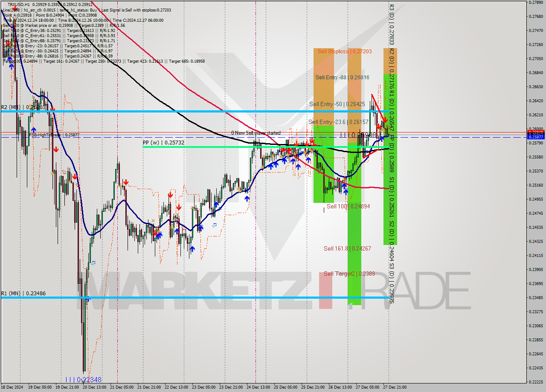Screen dimensions: 546x392
Task: Click the 0.22225 price axis value
Action: (x=536, y=382)
